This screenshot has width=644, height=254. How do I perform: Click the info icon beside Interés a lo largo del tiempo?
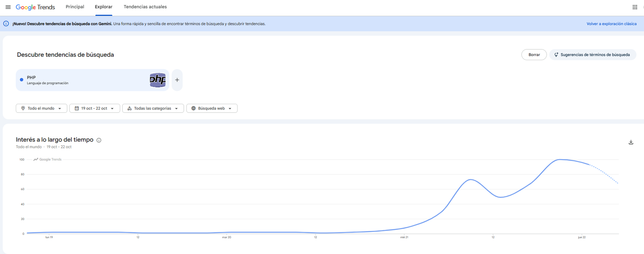pyautogui.click(x=99, y=140)
